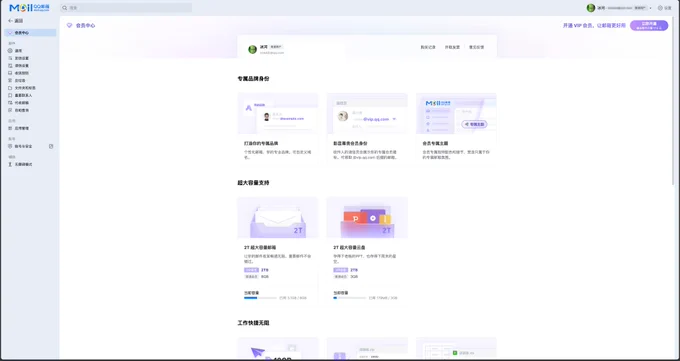
Task: Open 开取发票 link in profile card
Action: pos(452,47)
